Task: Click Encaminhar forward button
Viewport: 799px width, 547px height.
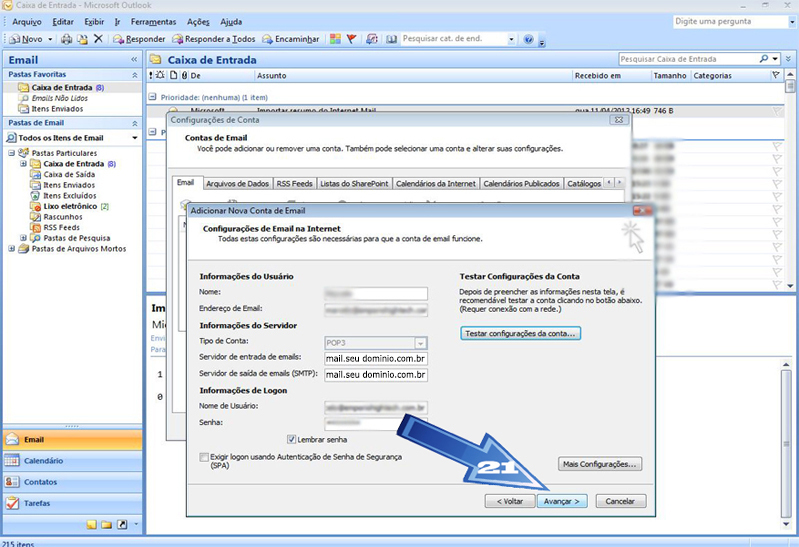Action: [x=290, y=39]
